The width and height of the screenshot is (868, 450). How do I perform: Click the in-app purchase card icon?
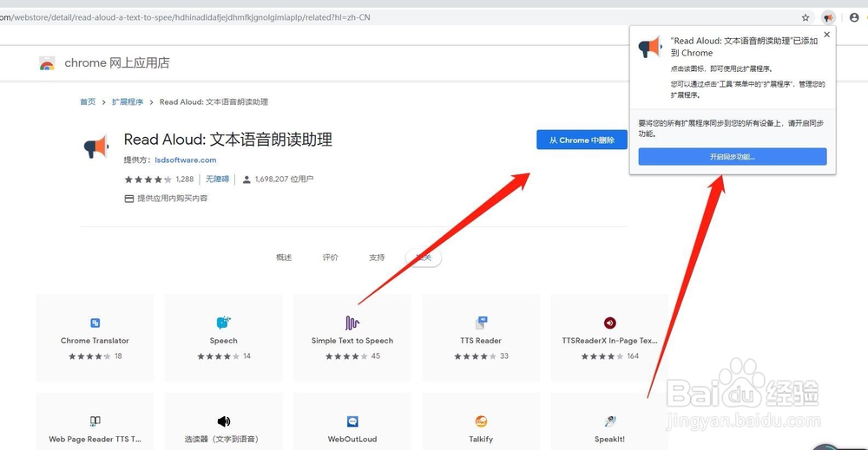point(129,199)
